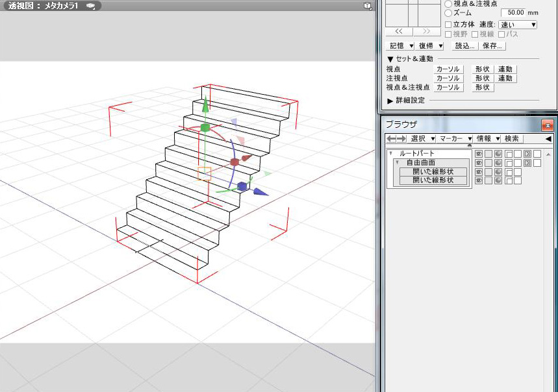The width and height of the screenshot is (558, 392).
Task: Click the green cube scale handle of the manipulator
Action: pos(205,128)
